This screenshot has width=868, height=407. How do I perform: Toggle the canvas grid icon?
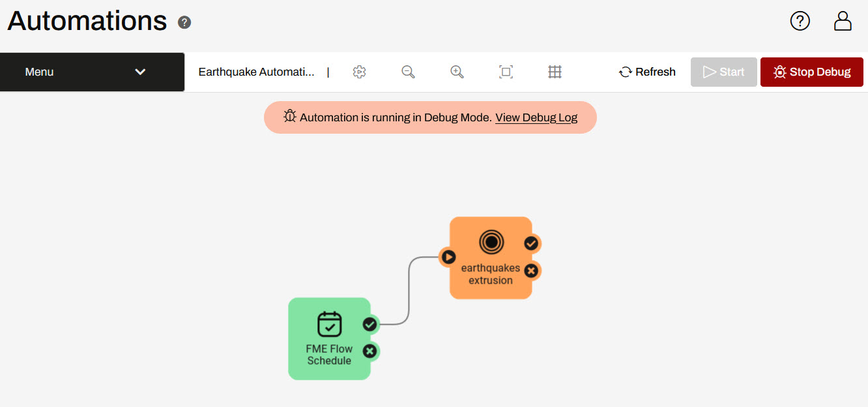555,72
